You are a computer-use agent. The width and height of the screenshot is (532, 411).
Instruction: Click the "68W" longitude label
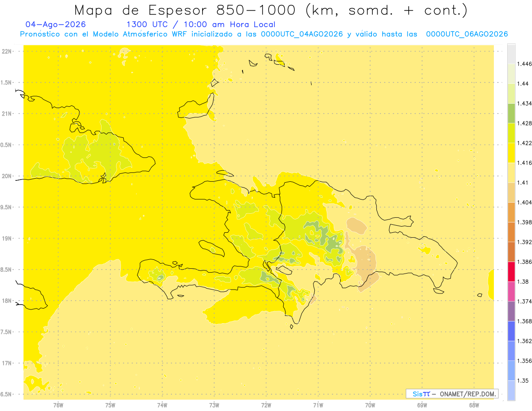click(x=474, y=405)
